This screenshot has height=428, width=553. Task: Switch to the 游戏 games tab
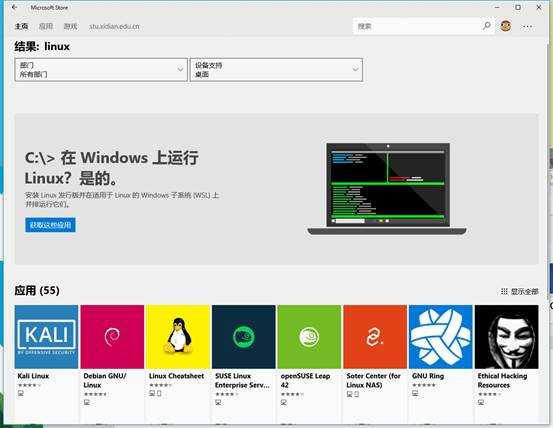pos(71,26)
